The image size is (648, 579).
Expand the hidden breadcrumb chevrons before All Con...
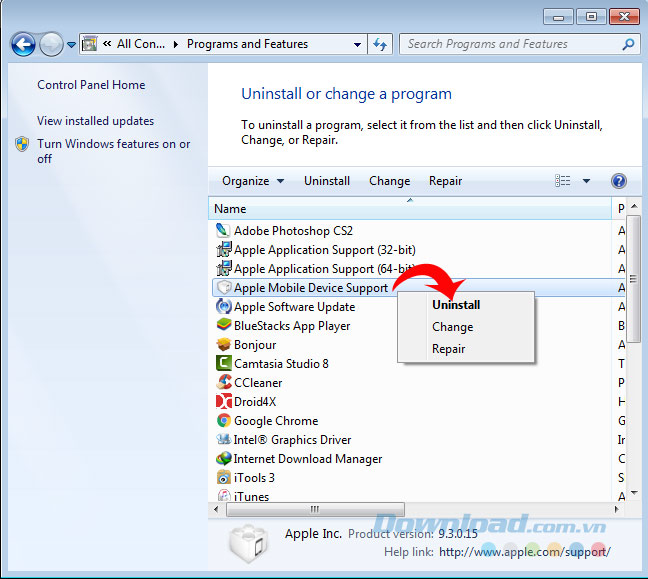point(107,43)
